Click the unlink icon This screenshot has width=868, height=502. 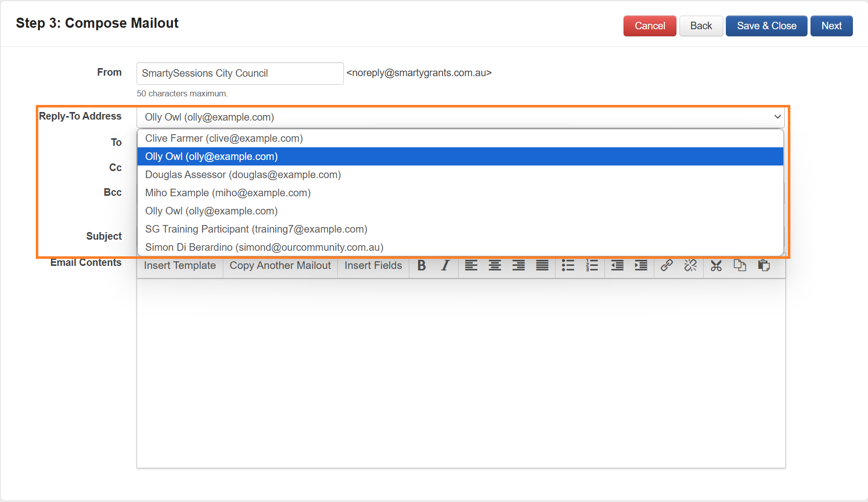click(690, 265)
